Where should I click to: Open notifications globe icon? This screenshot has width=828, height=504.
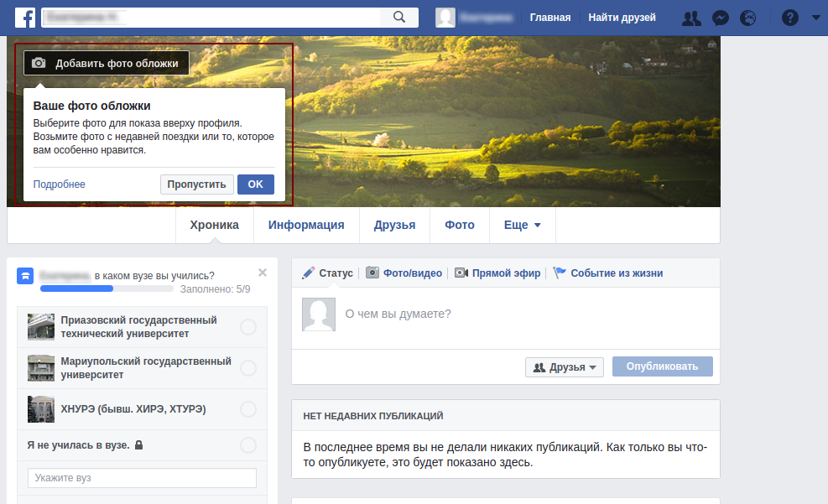click(x=748, y=18)
